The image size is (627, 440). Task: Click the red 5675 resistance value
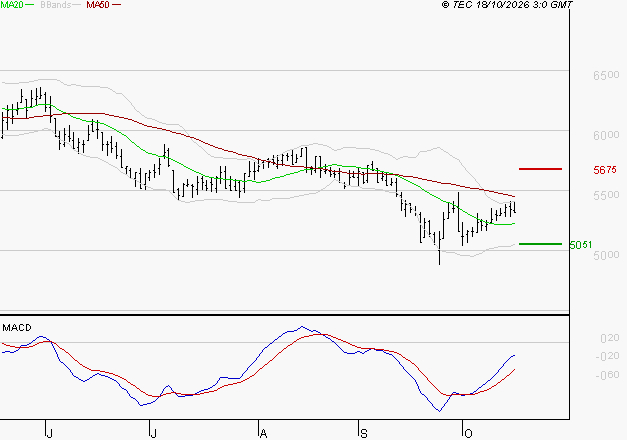tap(605, 170)
